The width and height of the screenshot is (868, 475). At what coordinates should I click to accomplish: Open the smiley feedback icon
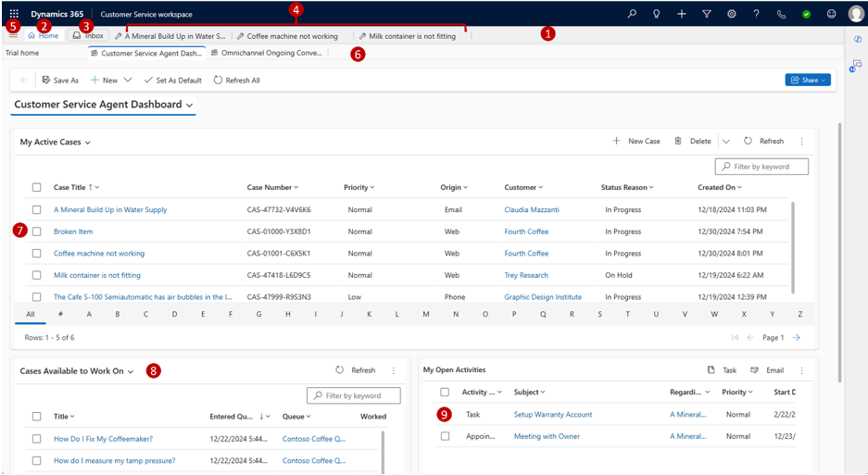point(832,14)
